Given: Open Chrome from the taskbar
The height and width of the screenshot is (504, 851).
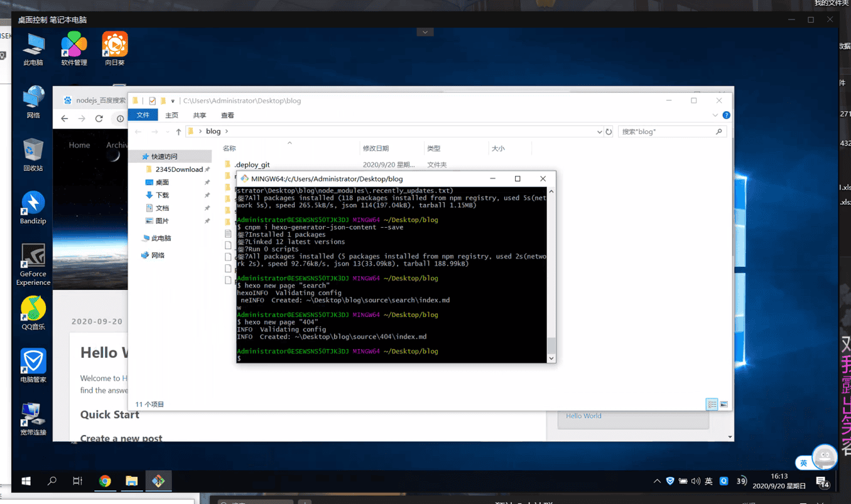Looking at the screenshot, I should click(x=105, y=481).
